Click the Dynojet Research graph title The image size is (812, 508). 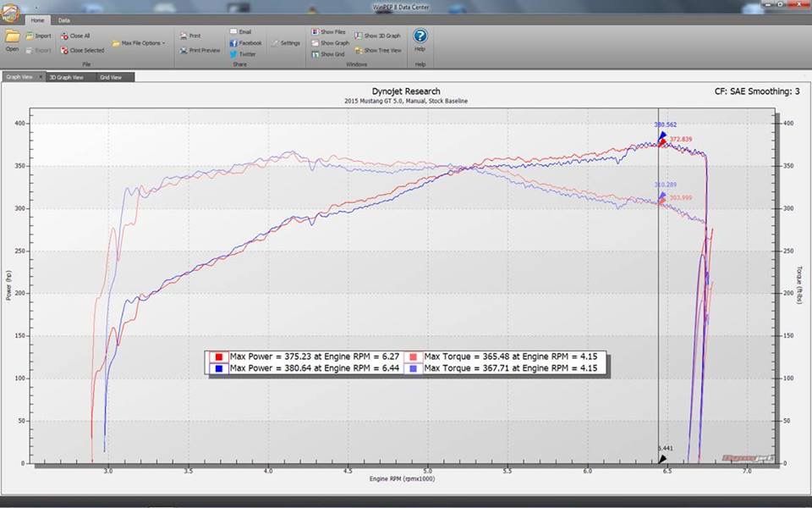(406, 91)
